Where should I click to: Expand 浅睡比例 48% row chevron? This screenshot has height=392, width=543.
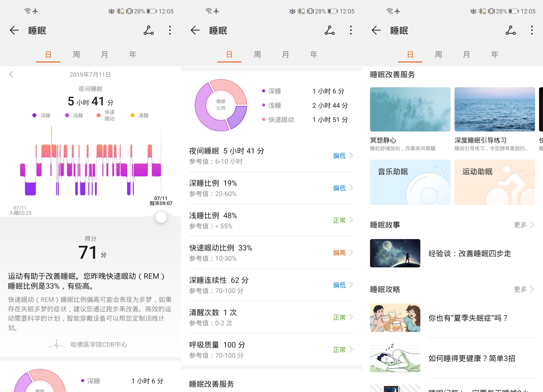pyautogui.click(x=351, y=220)
